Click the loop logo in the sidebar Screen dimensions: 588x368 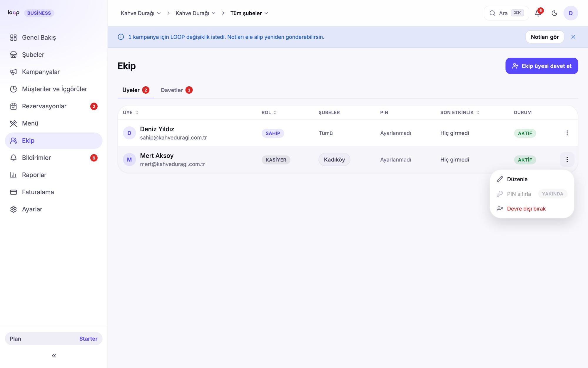(14, 13)
